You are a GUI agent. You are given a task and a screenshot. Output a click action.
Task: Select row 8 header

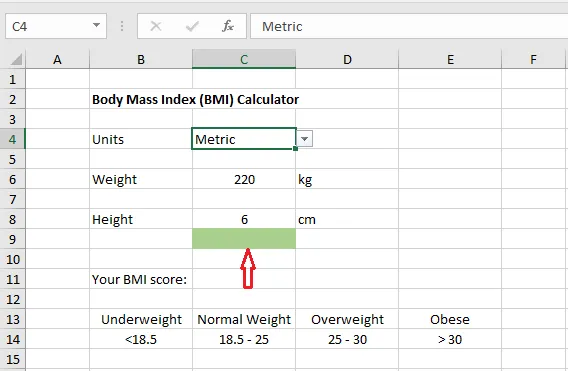[x=13, y=219]
